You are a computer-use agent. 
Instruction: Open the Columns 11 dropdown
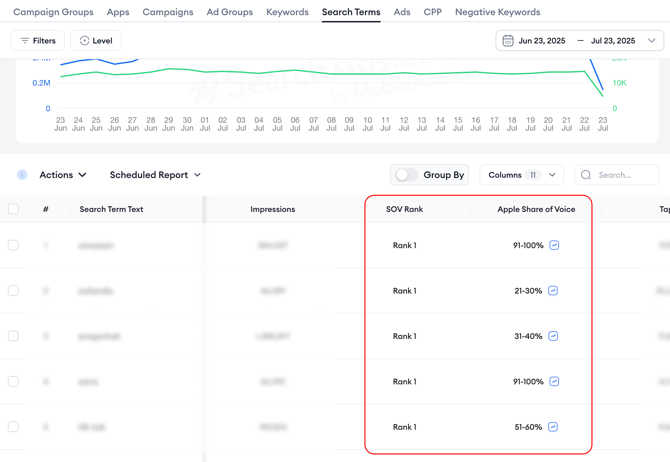[522, 175]
